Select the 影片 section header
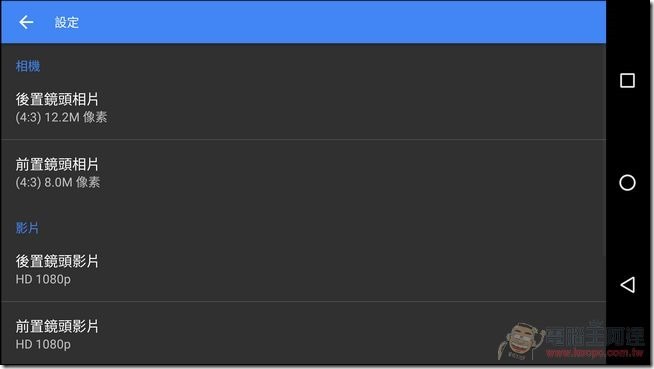The height and width of the screenshot is (369, 654). pyautogui.click(x=27, y=228)
